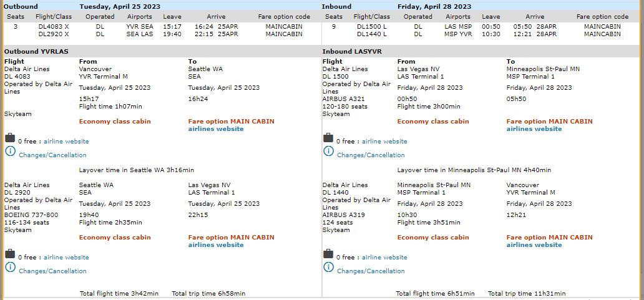Open Changes/Cancellation for the Las Vegas to Minneapolis flight
Image resolution: width=644 pixels, height=300 pixels.
[371, 155]
